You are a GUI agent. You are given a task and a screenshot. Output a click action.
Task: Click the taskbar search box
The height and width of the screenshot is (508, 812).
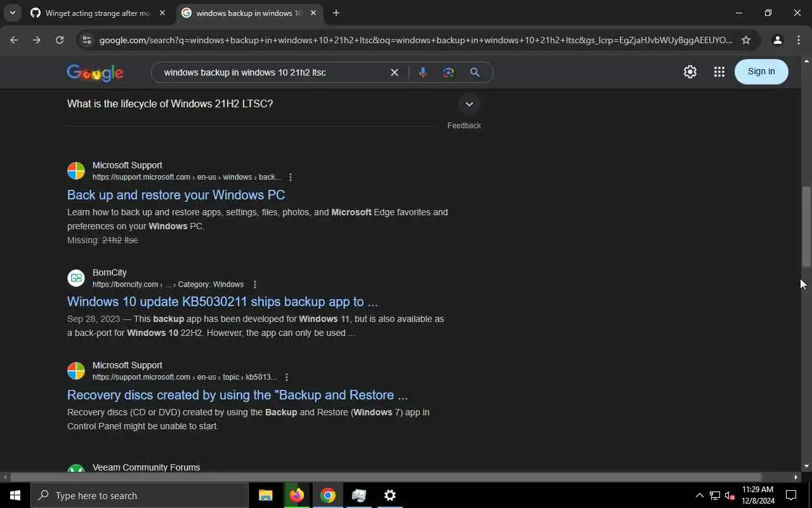[x=140, y=495]
